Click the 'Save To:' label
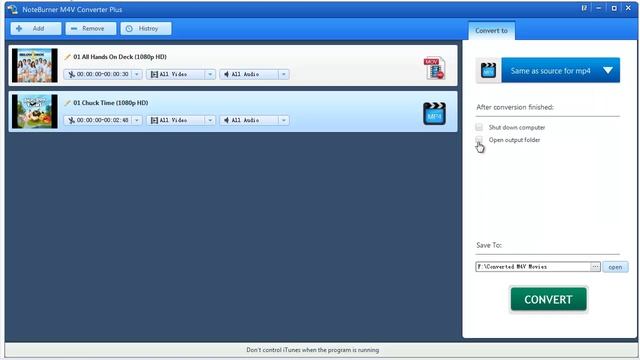The height and width of the screenshot is (360, 640). point(489,245)
